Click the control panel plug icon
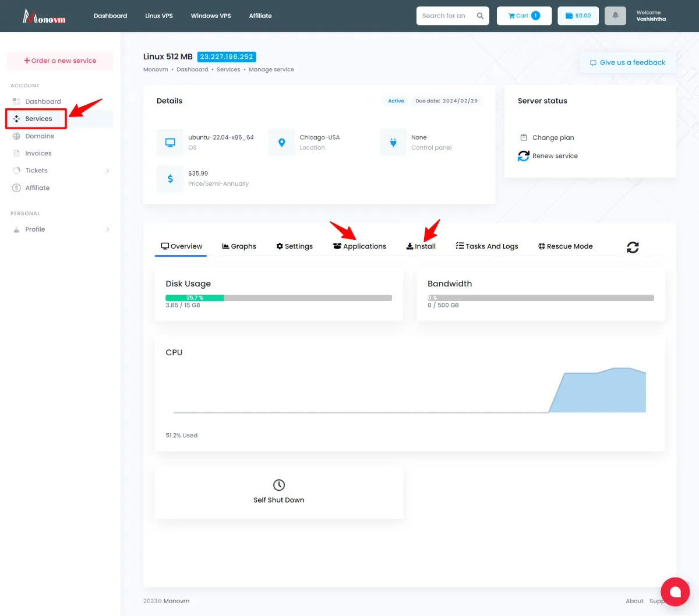The width and height of the screenshot is (699, 616). (x=393, y=142)
